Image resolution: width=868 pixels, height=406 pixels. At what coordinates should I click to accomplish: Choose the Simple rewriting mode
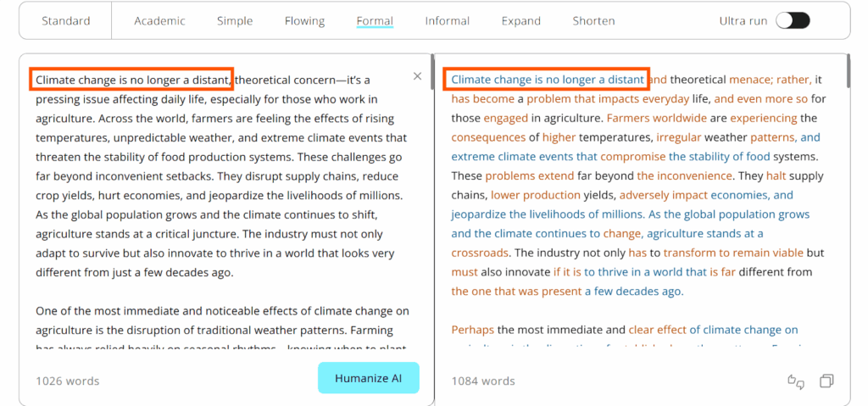(x=235, y=21)
